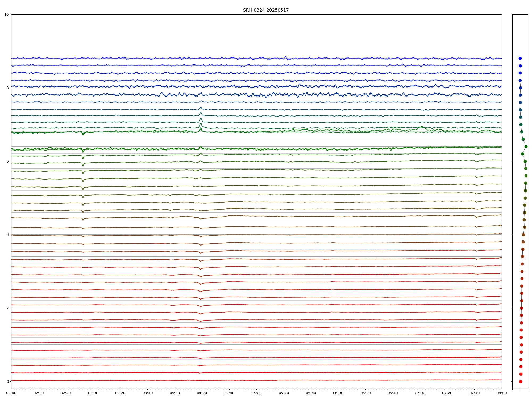The image size is (532, 399).
Task: Click the 03:20 time axis label
Action: 120,393
